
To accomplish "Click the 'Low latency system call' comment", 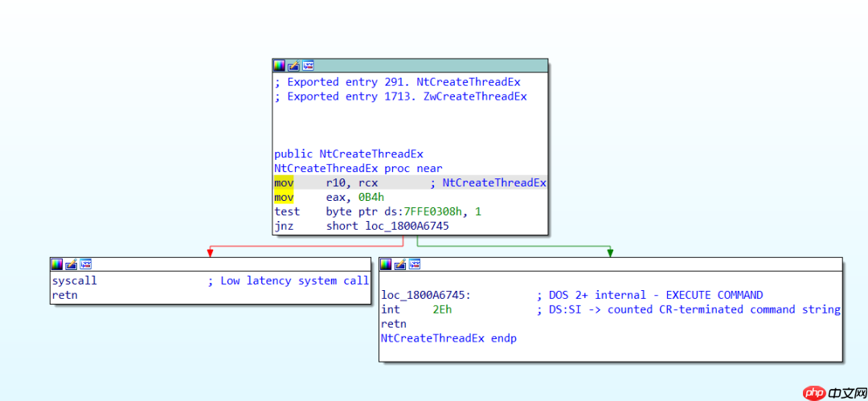I will tap(294, 280).
